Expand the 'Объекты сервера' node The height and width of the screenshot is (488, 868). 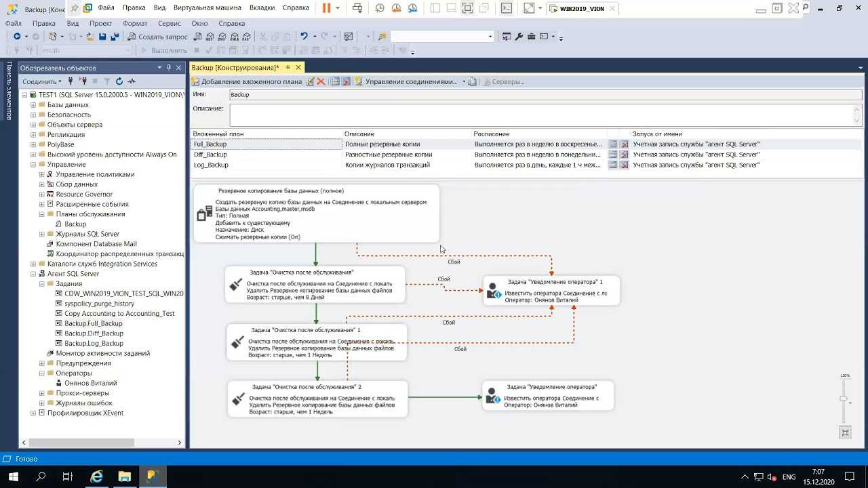[33, 125]
